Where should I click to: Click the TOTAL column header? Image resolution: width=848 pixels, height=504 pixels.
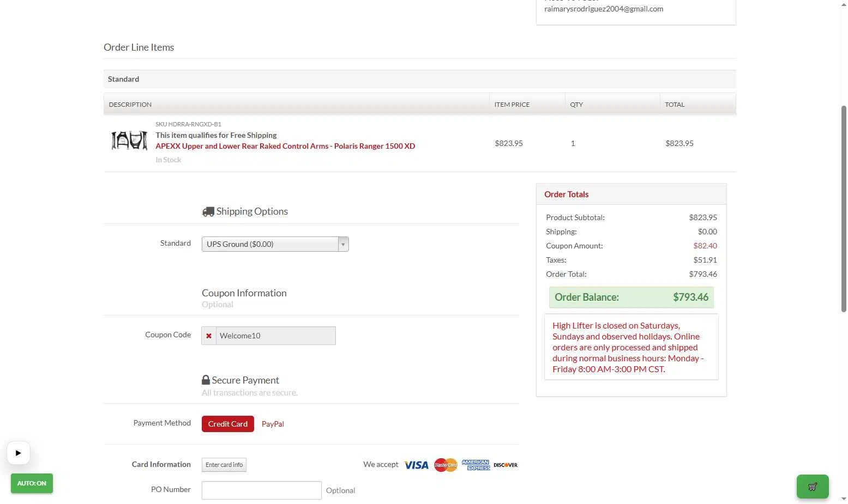pyautogui.click(x=675, y=104)
